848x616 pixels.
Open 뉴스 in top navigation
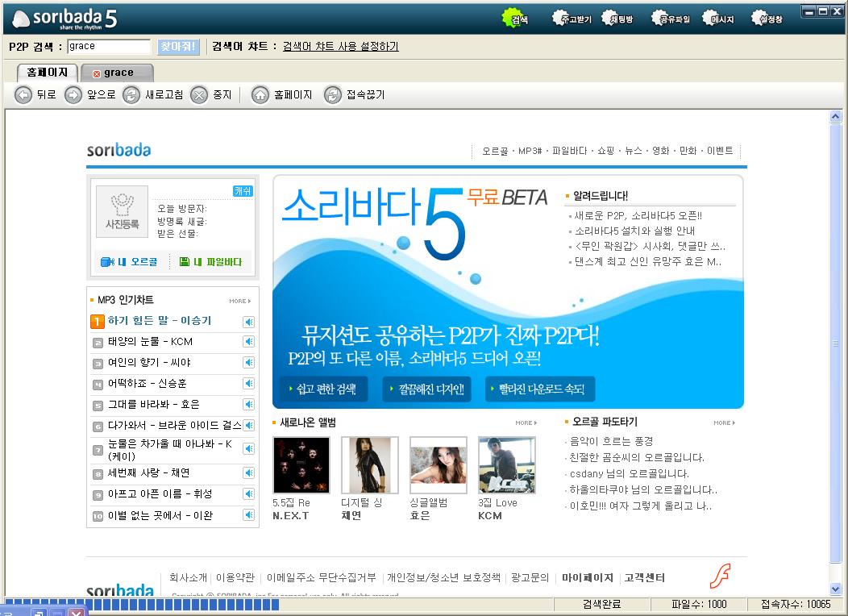(x=634, y=151)
